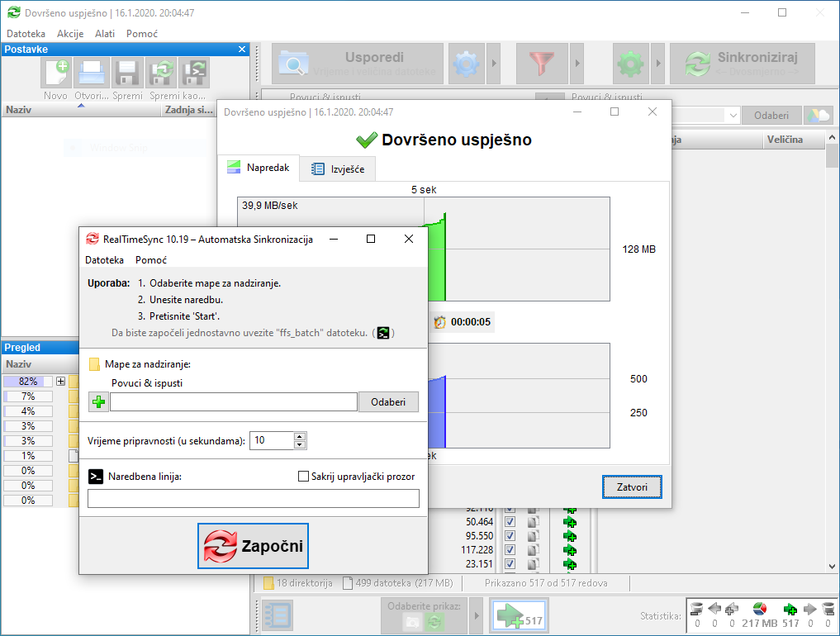Open the red funnel filter settings

pyautogui.click(x=542, y=64)
